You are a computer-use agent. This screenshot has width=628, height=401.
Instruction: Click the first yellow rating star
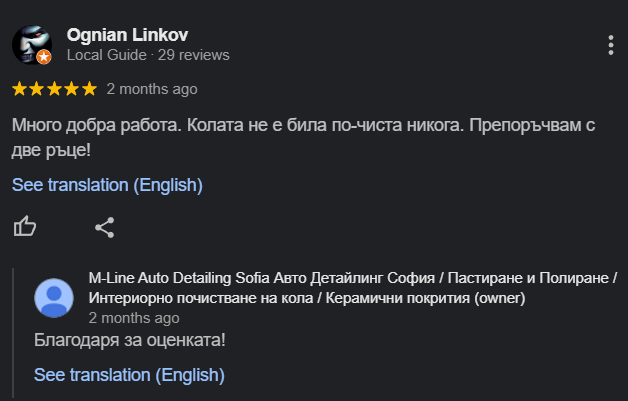click(x=19, y=89)
